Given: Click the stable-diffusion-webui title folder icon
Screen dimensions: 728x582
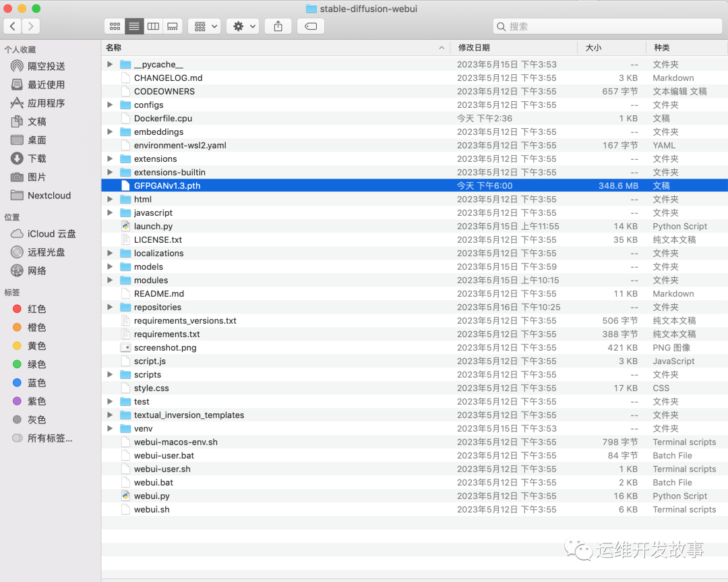Looking at the screenshot, I should click(x=311, y=9).
